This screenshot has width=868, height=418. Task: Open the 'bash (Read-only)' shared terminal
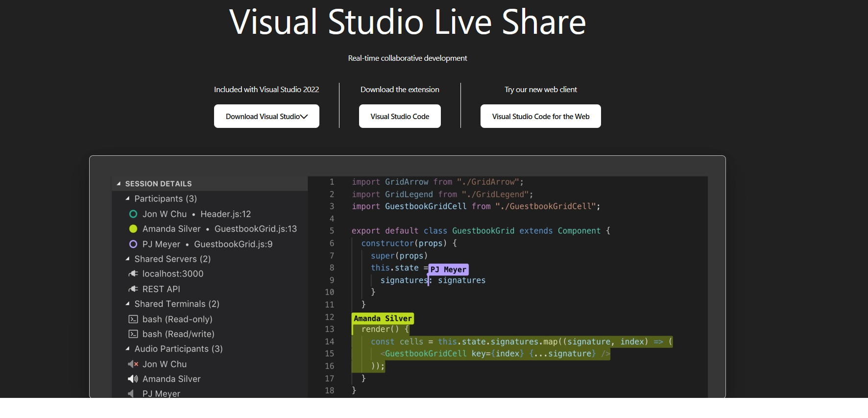point(177,319)
